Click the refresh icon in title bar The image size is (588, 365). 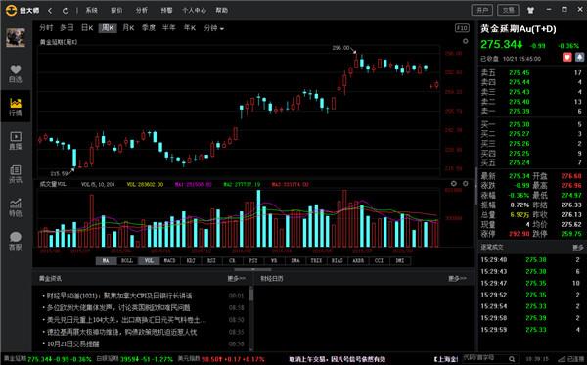click(66, 11)
